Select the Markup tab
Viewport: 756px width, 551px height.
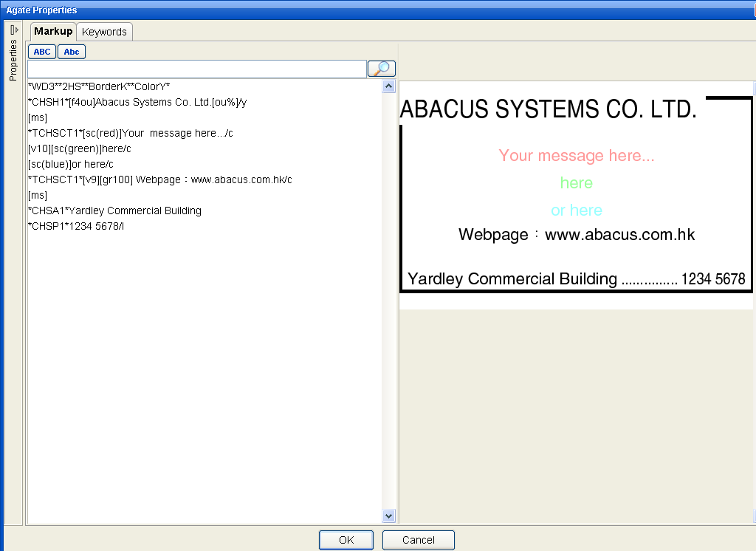point(53,31)
